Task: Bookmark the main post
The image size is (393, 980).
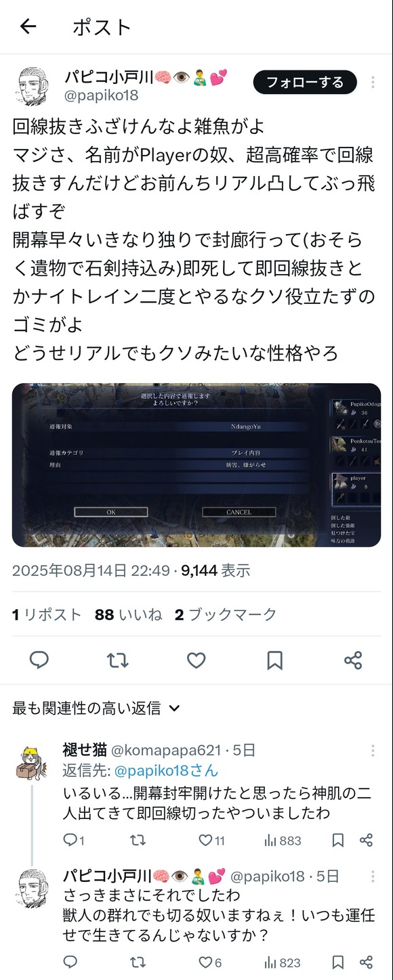Action: [x=274, y=660]
